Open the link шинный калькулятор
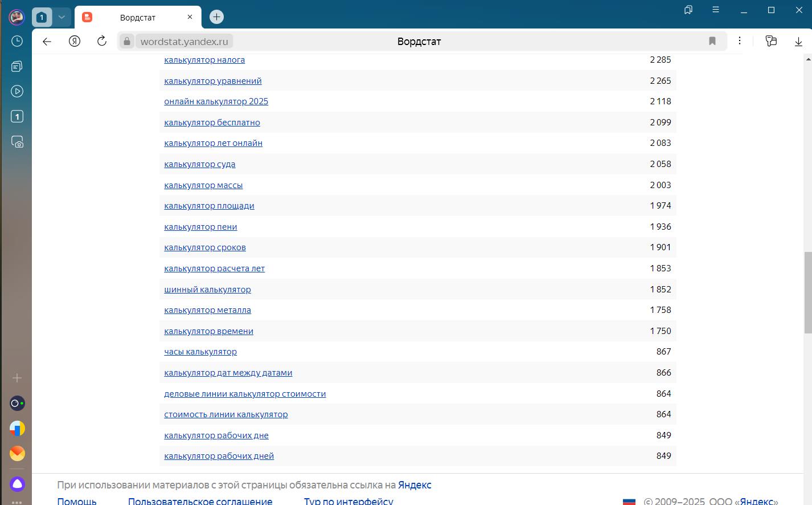Image resolution: width=812 pixels, height=505 pixels. pos(207,290)
